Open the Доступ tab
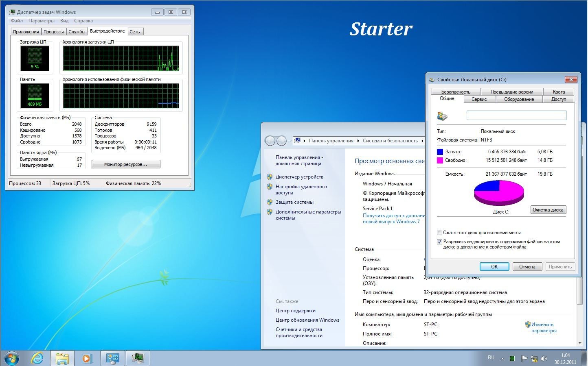Image resolution: width=588 pixels, height=366 pixels. tap(559, 99)
